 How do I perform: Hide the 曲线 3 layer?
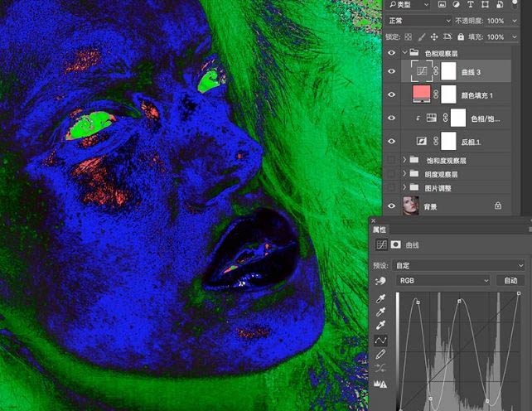click(x=392, y=73)
